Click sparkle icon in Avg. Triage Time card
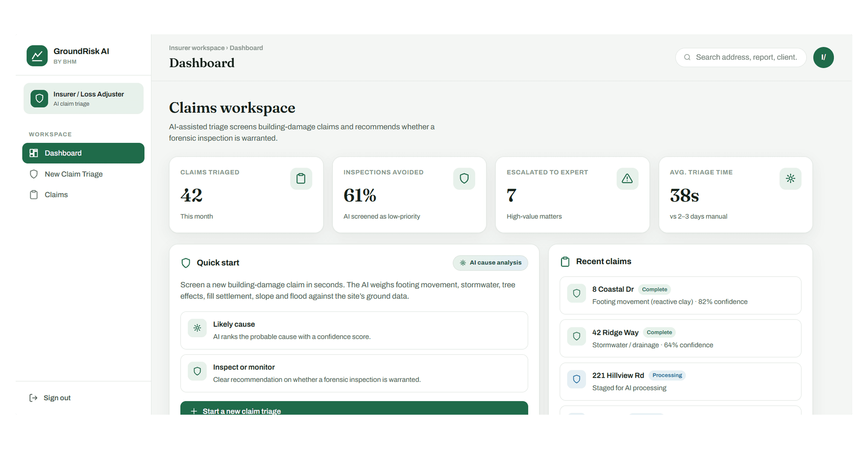Viewport: 868px width, 449px height. click(x=790, y=178)
